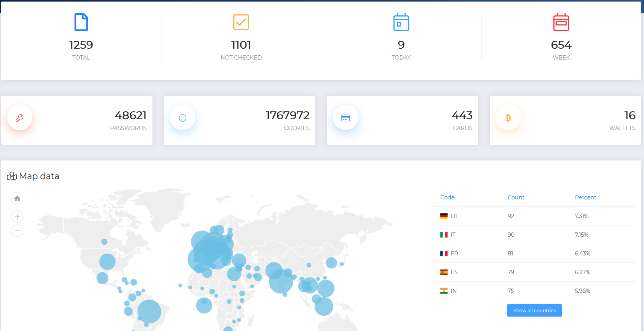The height and width of the screenshot is (331, 644).
Task: Click the map icon beside Map data
Action: click(x=12, y=176)
